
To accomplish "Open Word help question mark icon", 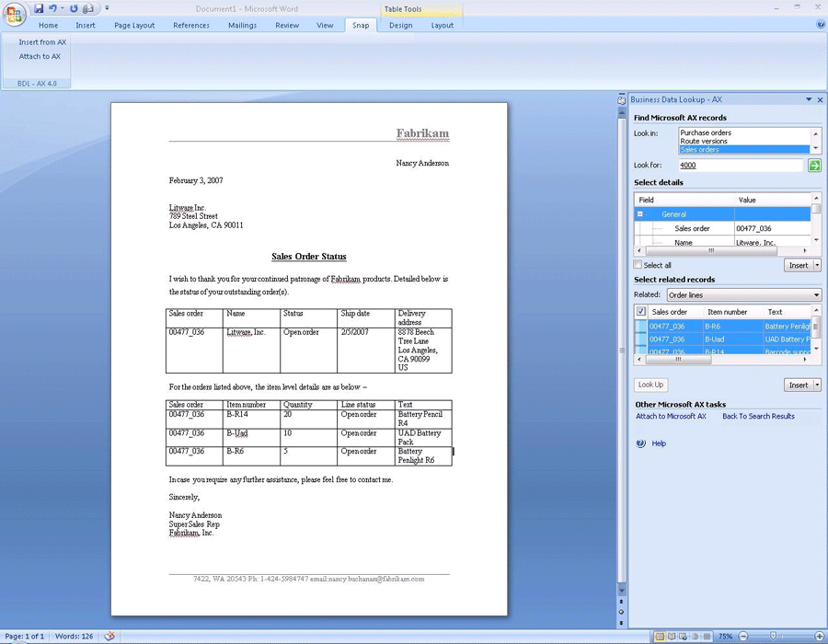I will [821, 25].
